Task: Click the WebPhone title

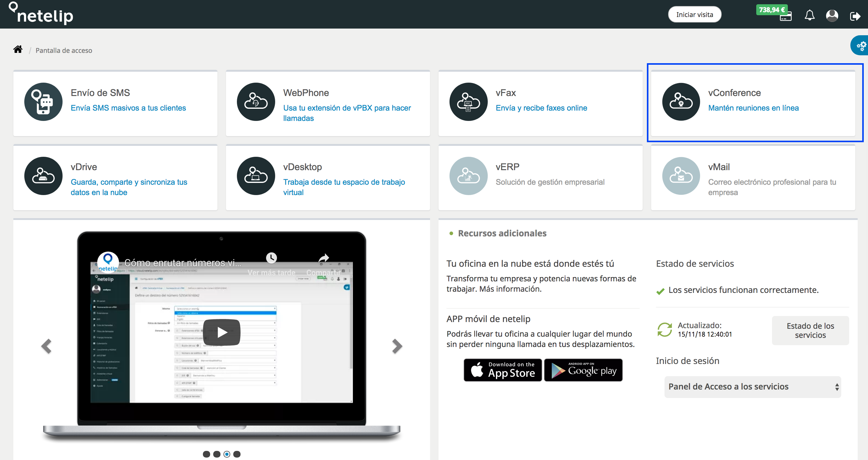Action: pos(306,93)
